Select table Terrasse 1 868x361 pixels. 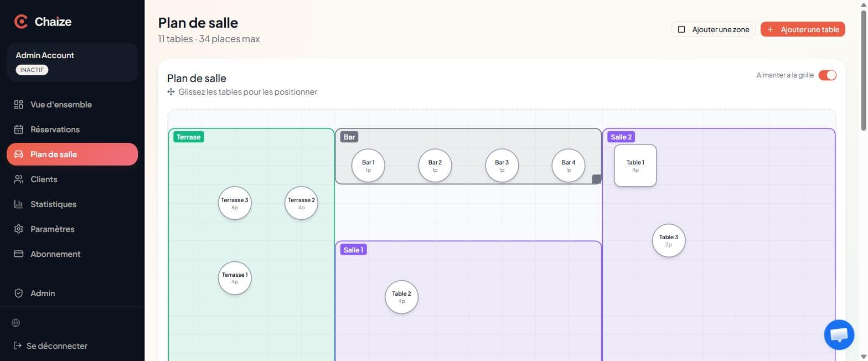pyautogui.click(x=235, y=278)
